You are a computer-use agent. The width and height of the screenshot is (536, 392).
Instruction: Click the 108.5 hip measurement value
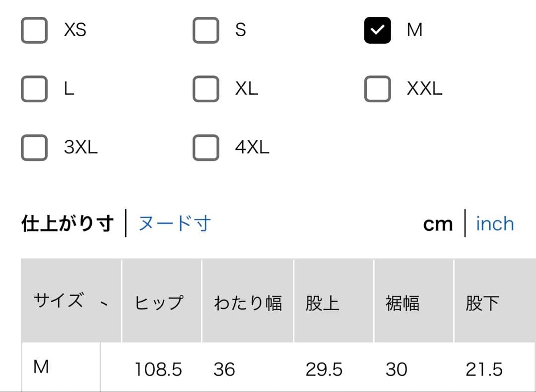pyautogui.click(x=158, y=370)
